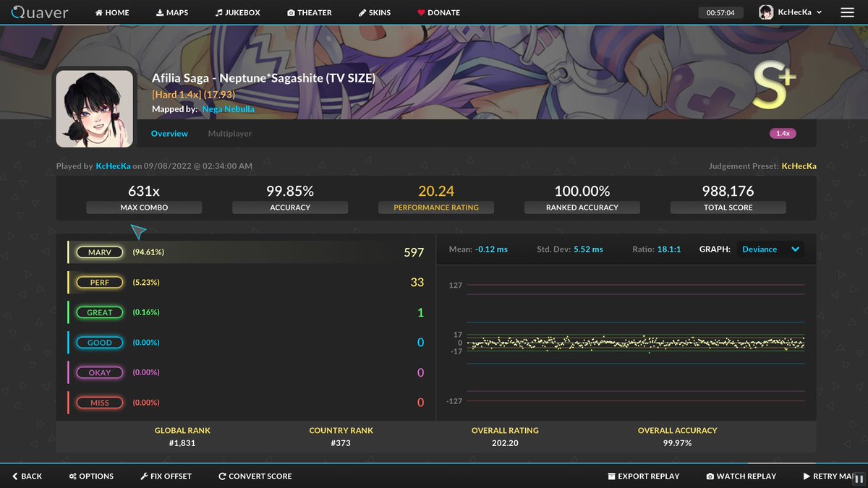Open the Deviance graph dropdown
The width and height of the screenshot is (868, 488).
click(x=771, y=249)
